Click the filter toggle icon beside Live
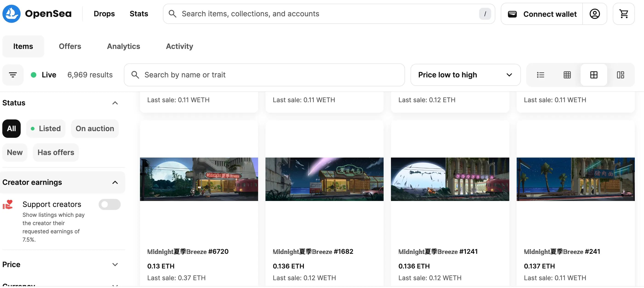This screenshot has height=288, width=644. point(13,75)
